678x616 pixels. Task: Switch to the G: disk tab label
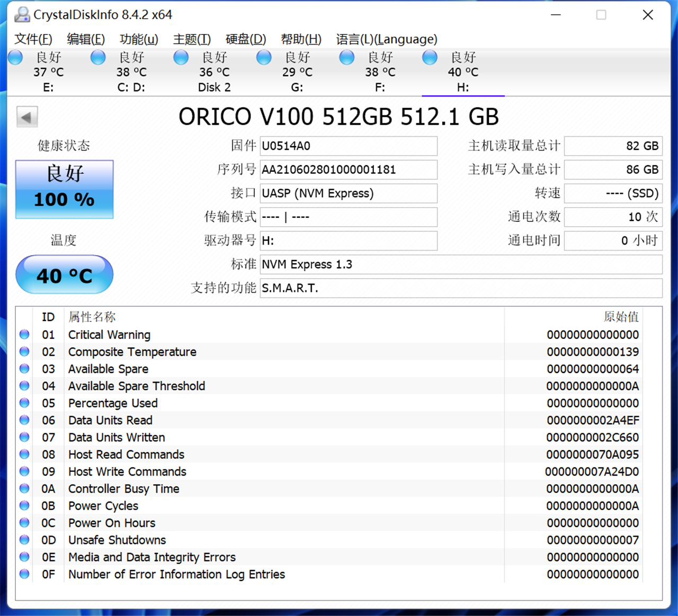coord(297,87)
